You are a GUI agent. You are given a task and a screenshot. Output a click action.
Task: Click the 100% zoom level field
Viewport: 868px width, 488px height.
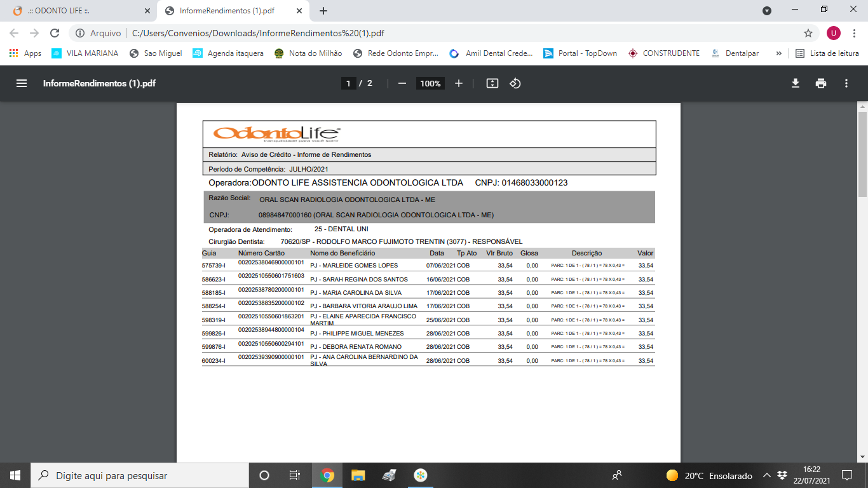(x=430, y=83)
